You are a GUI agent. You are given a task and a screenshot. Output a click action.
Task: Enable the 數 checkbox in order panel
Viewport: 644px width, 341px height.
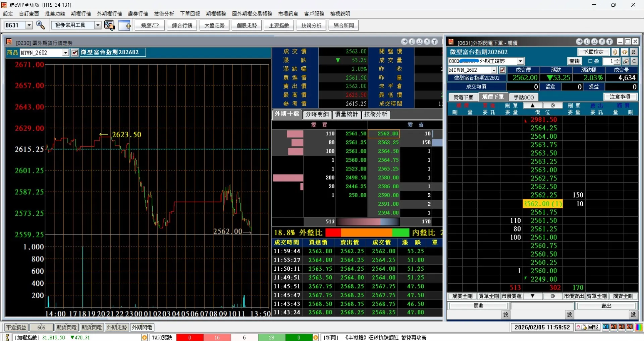pyautogui.click(x=590, y=61)
